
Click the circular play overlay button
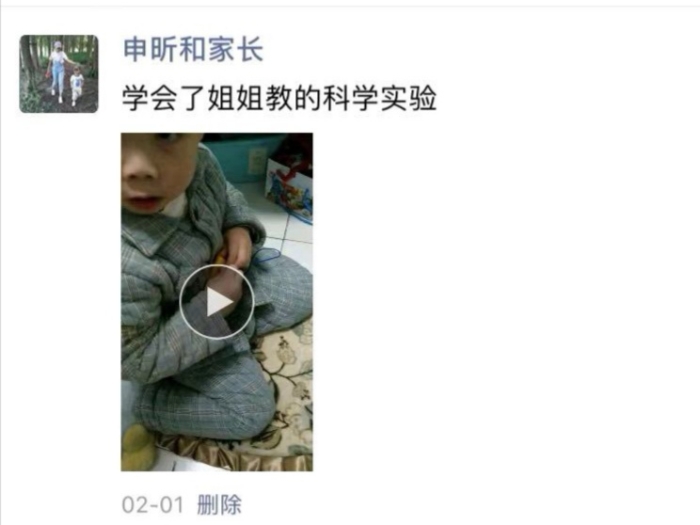tap(217, 302)
